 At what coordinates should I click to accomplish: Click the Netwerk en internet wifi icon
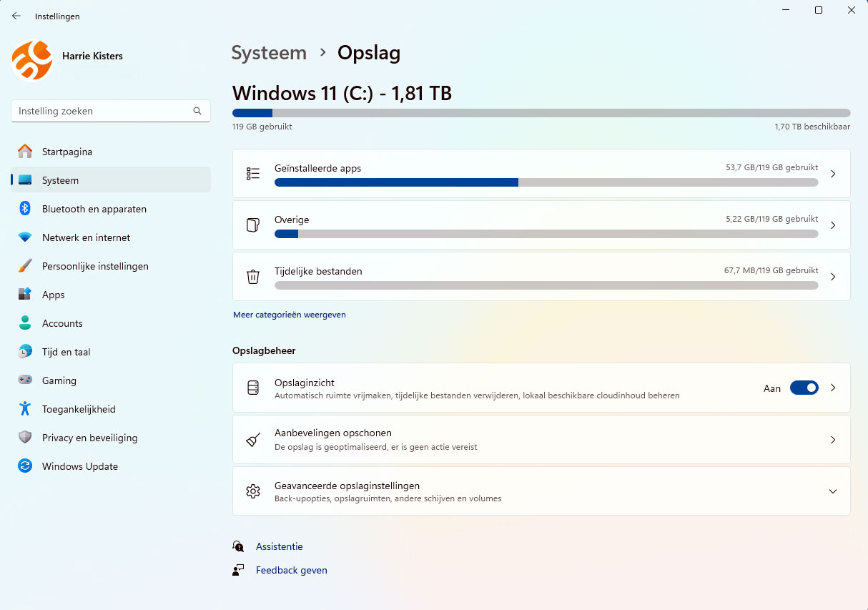[x=25, y=237]
